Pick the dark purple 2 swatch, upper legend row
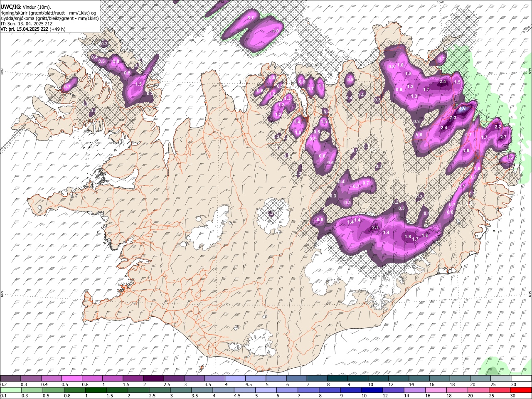The height and width of the screenshot is (399, 532). [x=153, y=378]
